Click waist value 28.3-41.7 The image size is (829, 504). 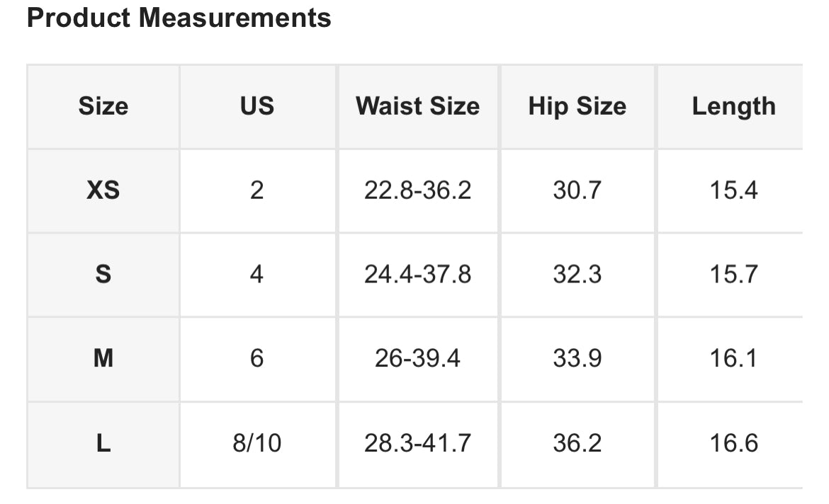point(417,443)
